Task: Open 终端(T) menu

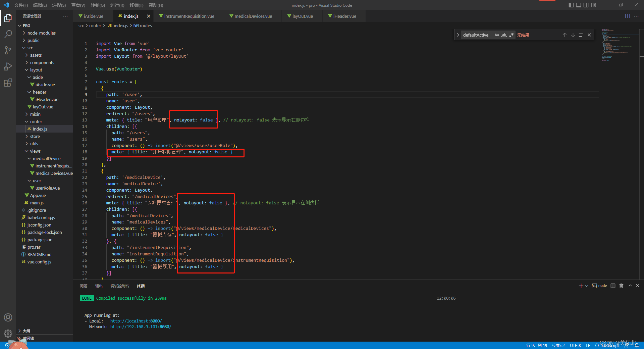Action: pyautogui.click(x=137, y=5)
